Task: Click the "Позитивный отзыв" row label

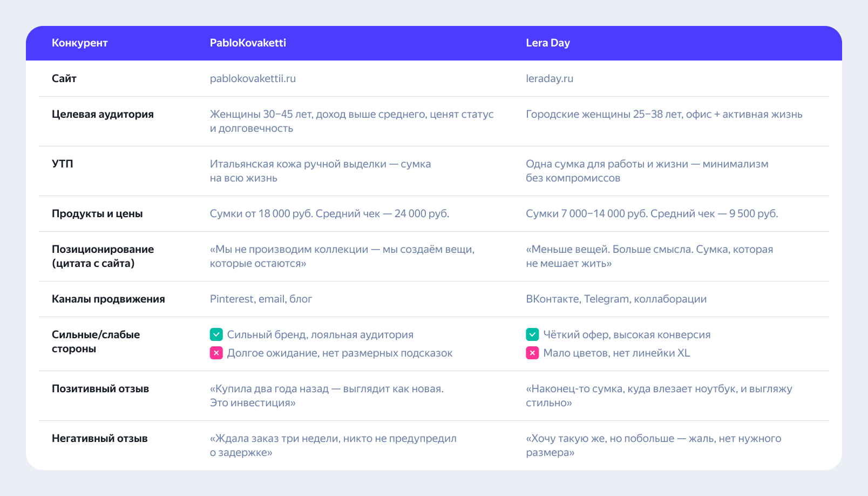Action: click(100, 388)
